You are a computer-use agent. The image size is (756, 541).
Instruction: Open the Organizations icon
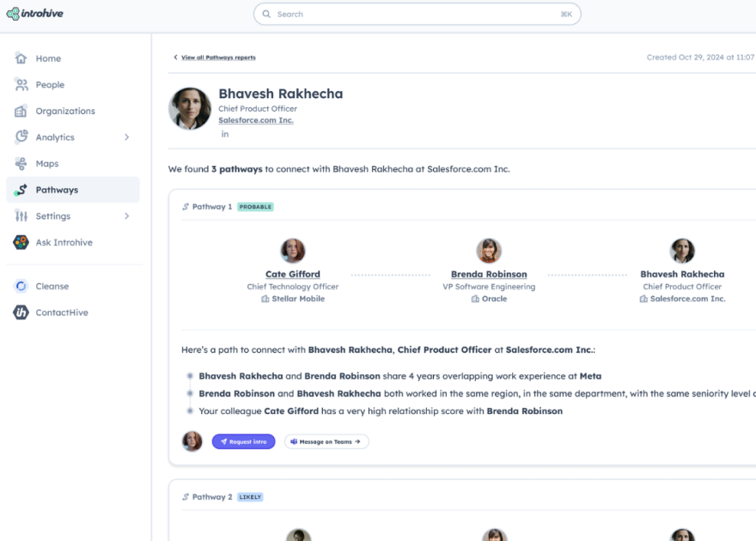coord(21,111)
